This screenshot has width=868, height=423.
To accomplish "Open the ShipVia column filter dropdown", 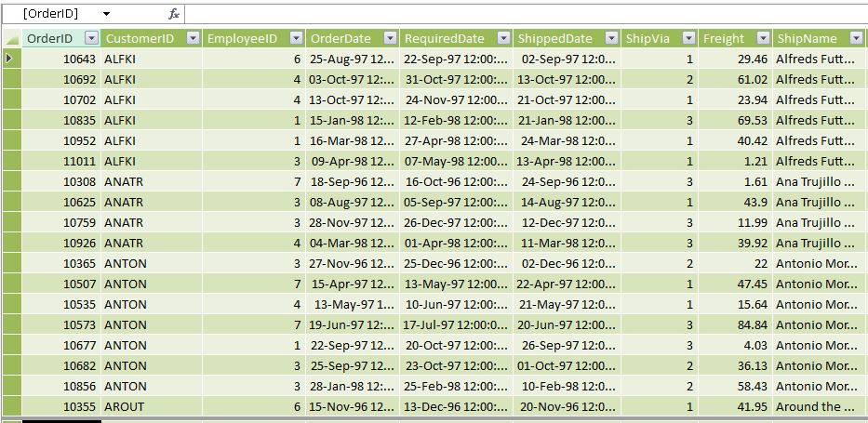I will 688,38.
